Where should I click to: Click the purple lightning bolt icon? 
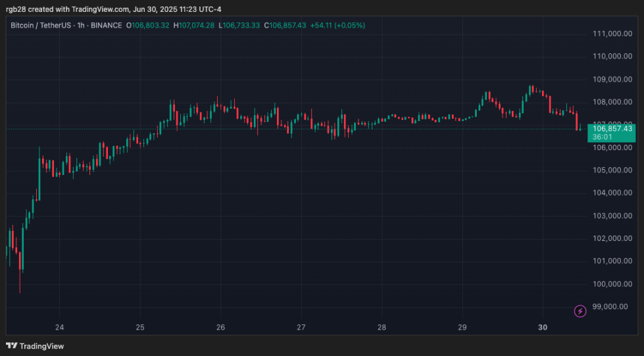(x=580, y=311)
